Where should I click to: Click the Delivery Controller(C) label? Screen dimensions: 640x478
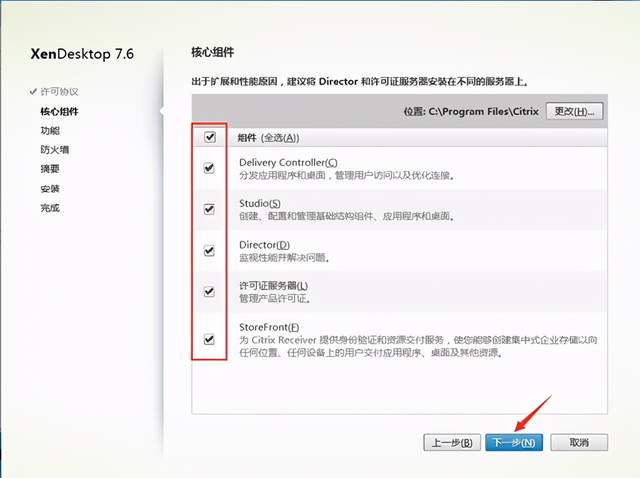coord(288,162)
